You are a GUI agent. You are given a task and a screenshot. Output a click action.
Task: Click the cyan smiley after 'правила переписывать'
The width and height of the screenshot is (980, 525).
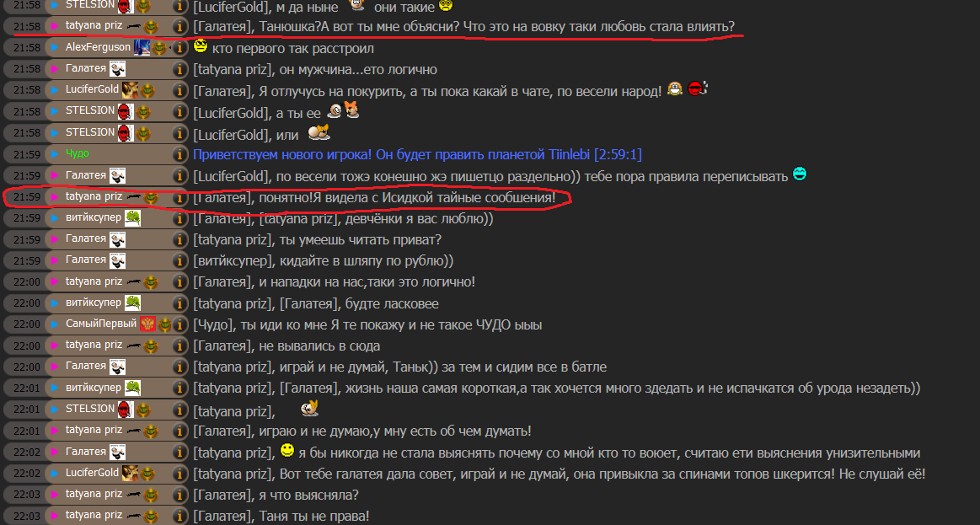click(800, 174)
